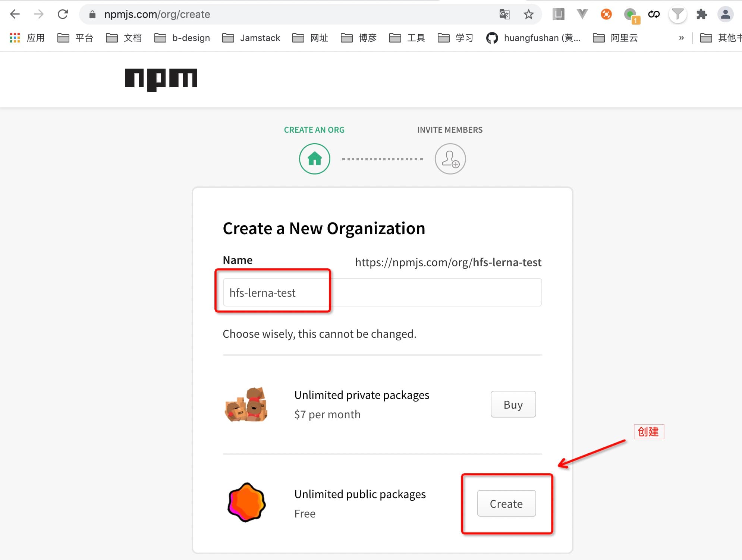Select the CREATE AN ORG step label

[314, 130]
